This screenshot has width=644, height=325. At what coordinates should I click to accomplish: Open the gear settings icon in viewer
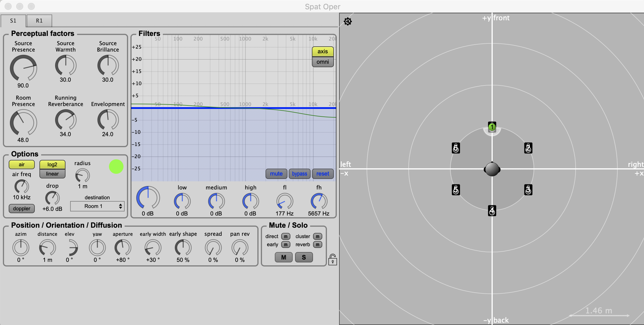pos(348,21)
